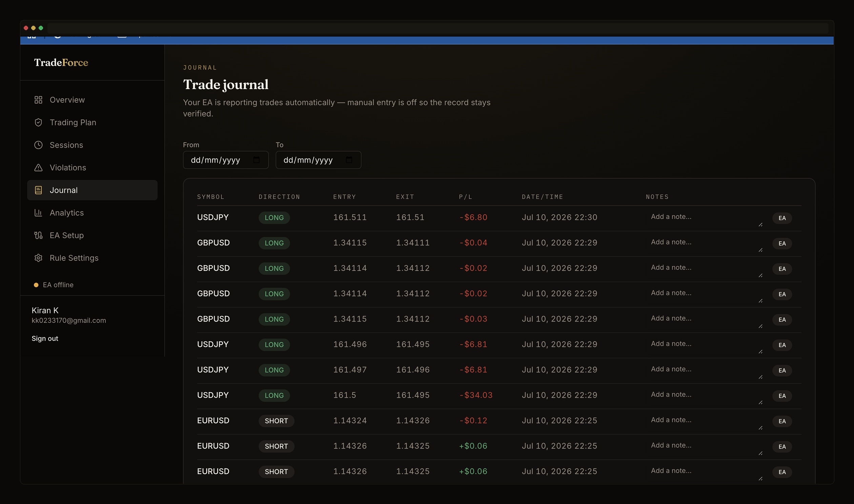This screenshot has height=504, width=854.
Task: Click the LONG tag on the -$34.03 trade
Action: tap(274, 396)
